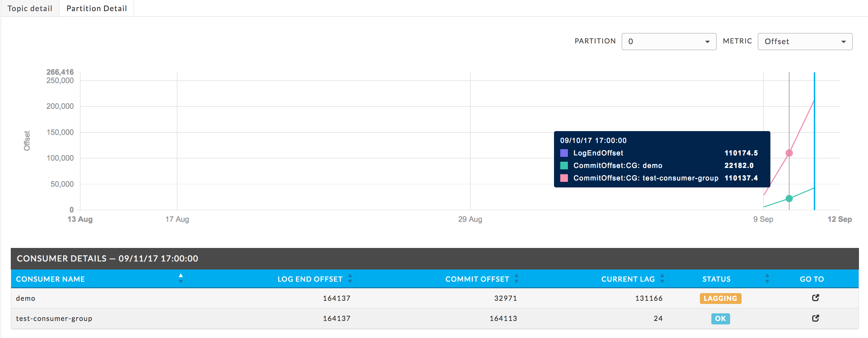Click the 17 Aug axis label

(x=177, y=219)
